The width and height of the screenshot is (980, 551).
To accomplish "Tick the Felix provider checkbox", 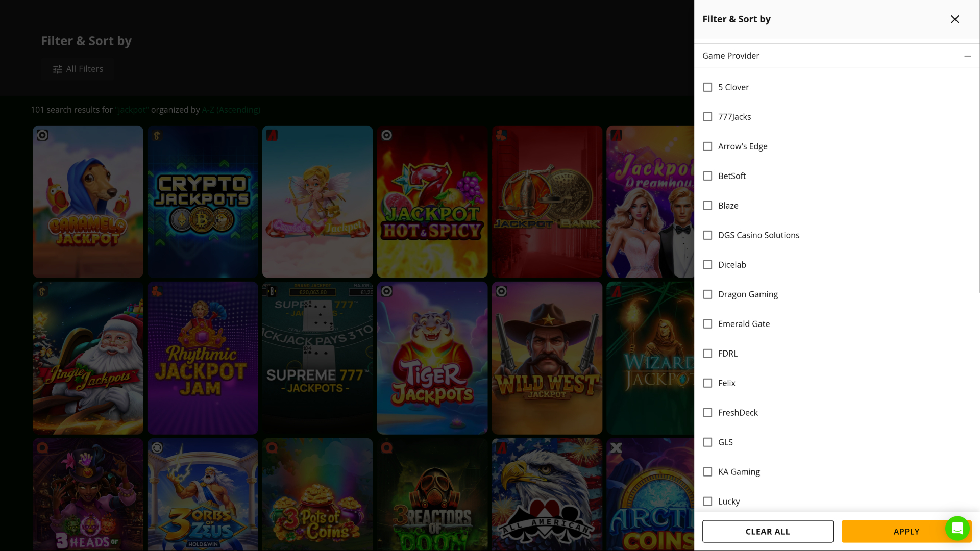I will point(707,383).
